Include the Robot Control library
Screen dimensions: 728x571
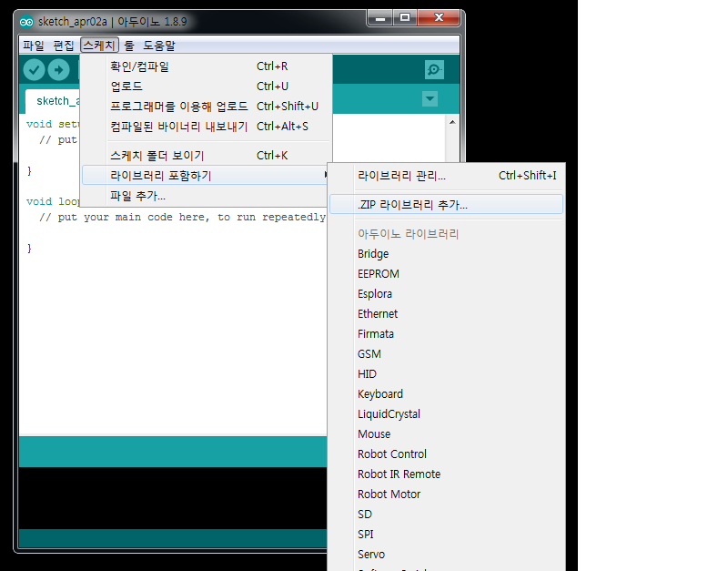(446, 454)
